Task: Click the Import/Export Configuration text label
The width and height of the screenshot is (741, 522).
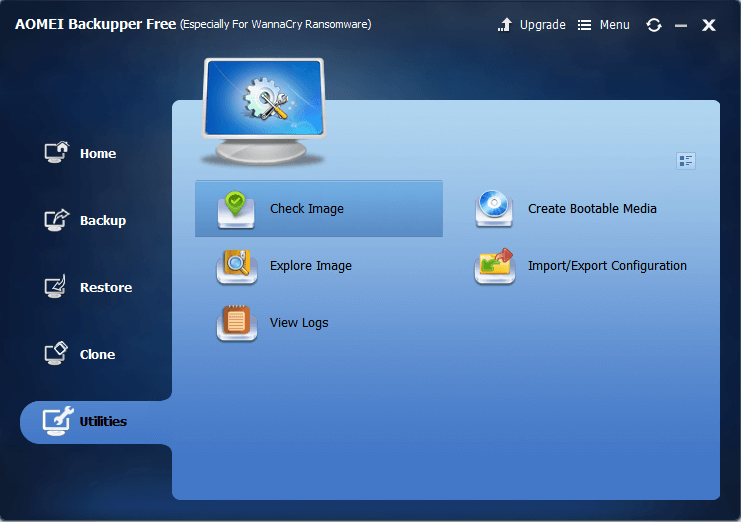Action: coord(607,266)
